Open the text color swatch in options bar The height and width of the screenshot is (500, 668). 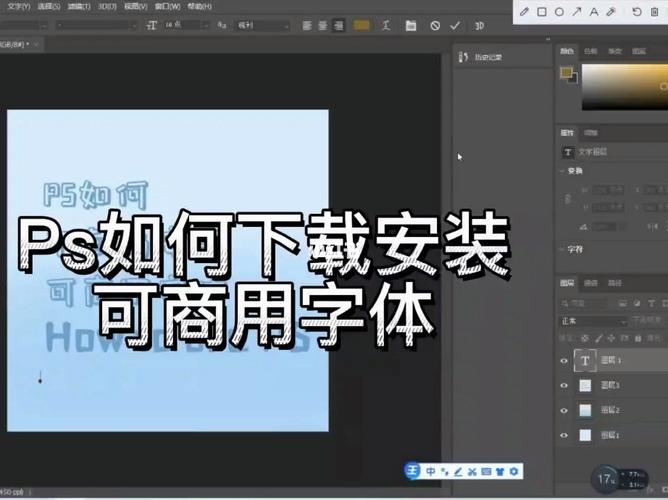pos(361,26)
